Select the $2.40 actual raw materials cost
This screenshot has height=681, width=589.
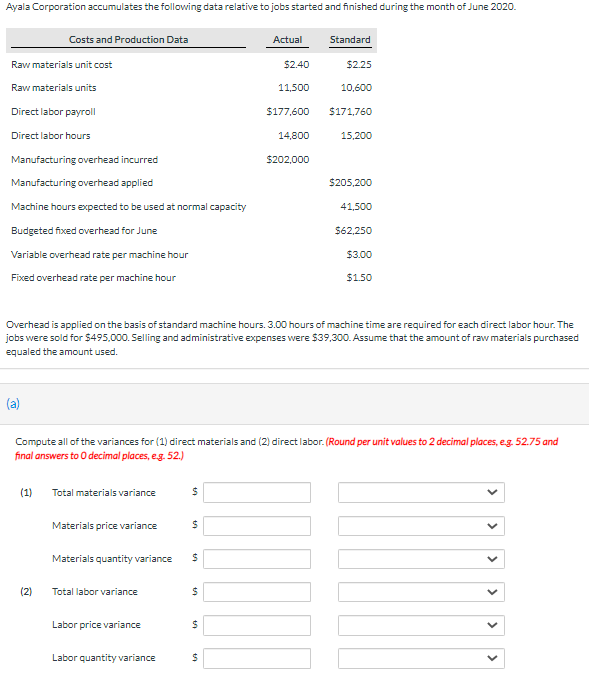pyautogui.click(x=296, y=65)
